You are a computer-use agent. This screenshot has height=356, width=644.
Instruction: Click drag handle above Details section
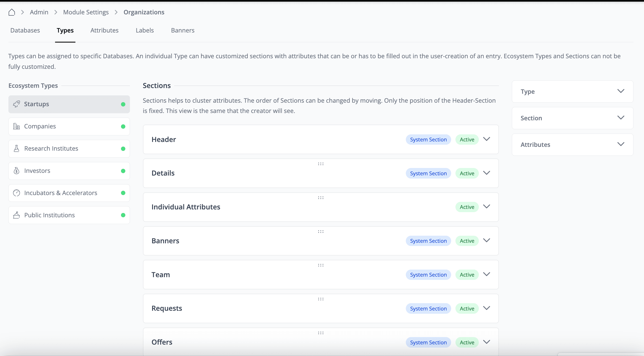tap(321, 164)
